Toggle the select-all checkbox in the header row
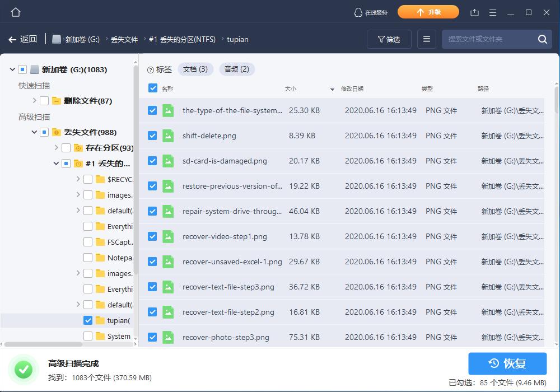Image resolution: width=560 pixels, height=392 pixels. click(152, 88)
